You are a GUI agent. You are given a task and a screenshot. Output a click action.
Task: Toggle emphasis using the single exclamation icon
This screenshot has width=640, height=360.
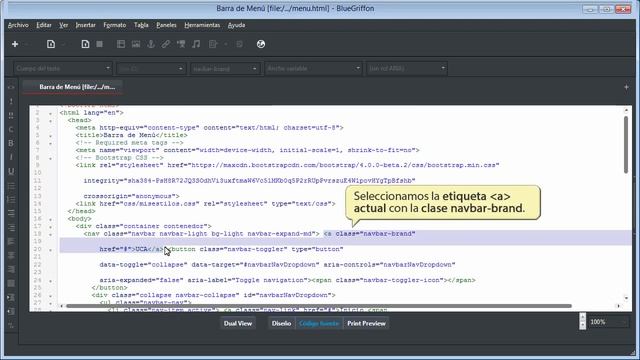(11, 101)
